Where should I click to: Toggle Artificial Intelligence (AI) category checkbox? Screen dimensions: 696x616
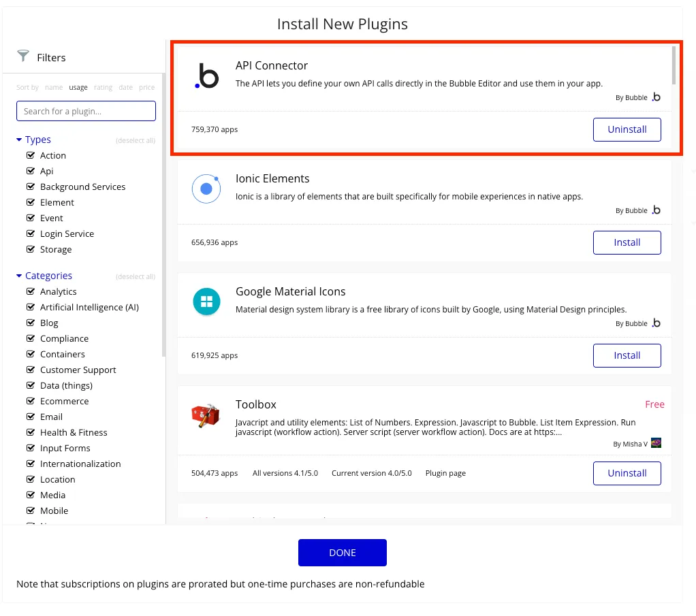(31, 307)
